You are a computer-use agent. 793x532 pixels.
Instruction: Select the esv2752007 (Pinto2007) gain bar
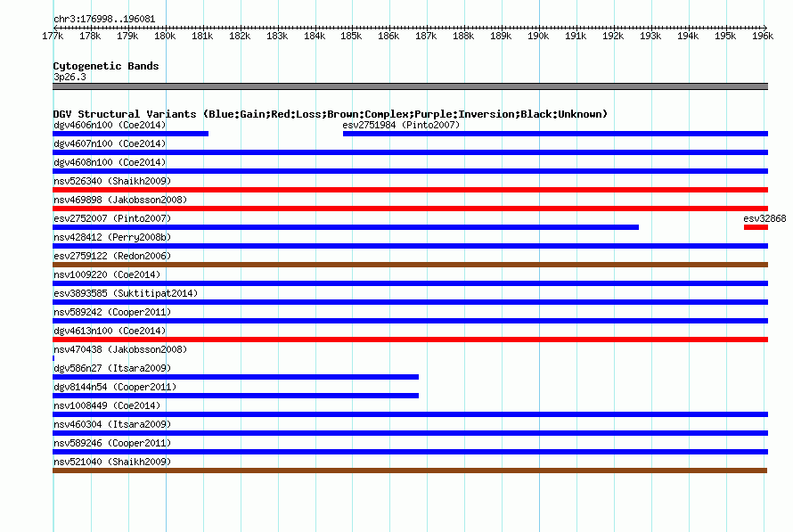[346, 227]
